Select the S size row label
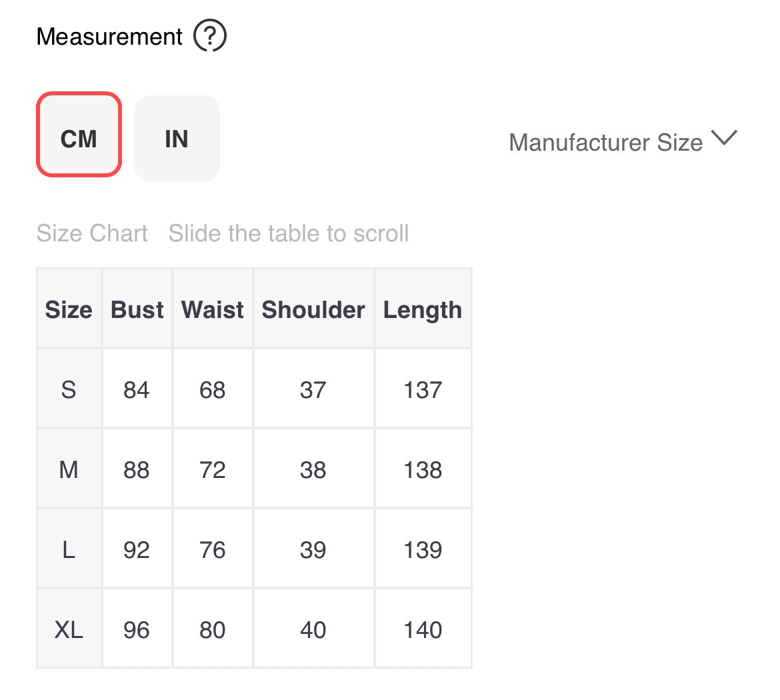 (69, 389)
